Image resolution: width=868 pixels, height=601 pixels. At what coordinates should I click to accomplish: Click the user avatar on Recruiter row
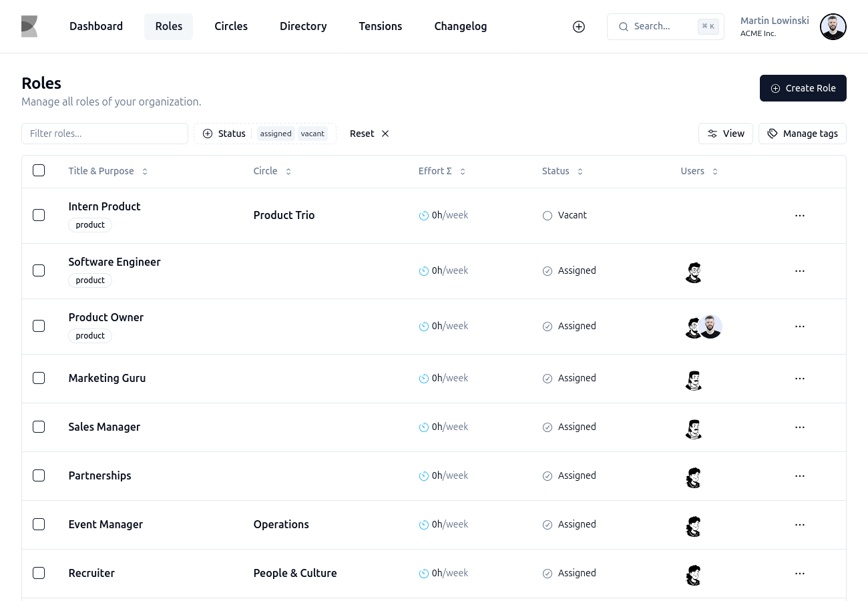click(694, 575)
